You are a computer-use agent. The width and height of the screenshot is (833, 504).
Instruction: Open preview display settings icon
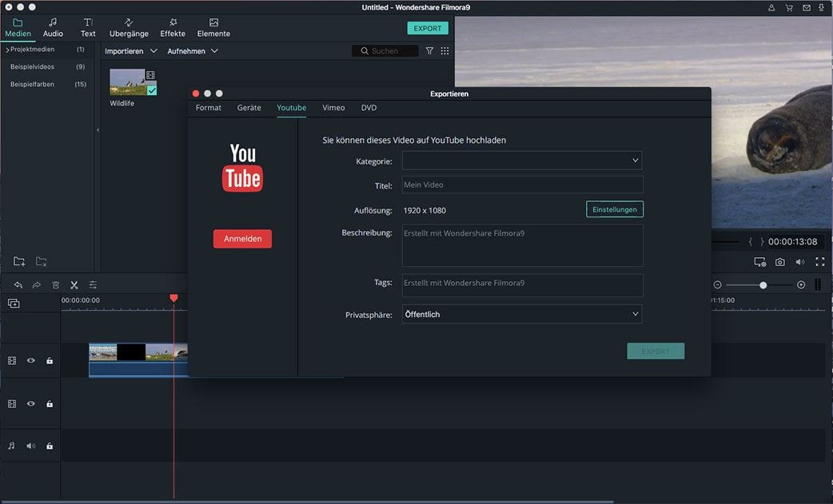[x=760, y=262]
